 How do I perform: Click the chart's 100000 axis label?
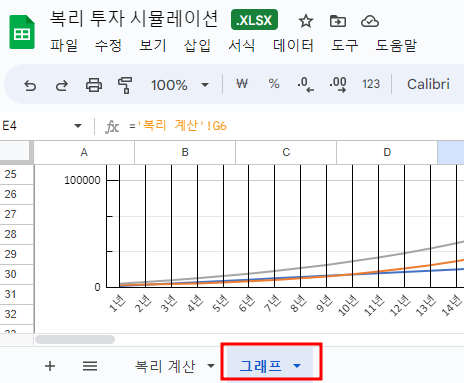click(x=82, y=180)
